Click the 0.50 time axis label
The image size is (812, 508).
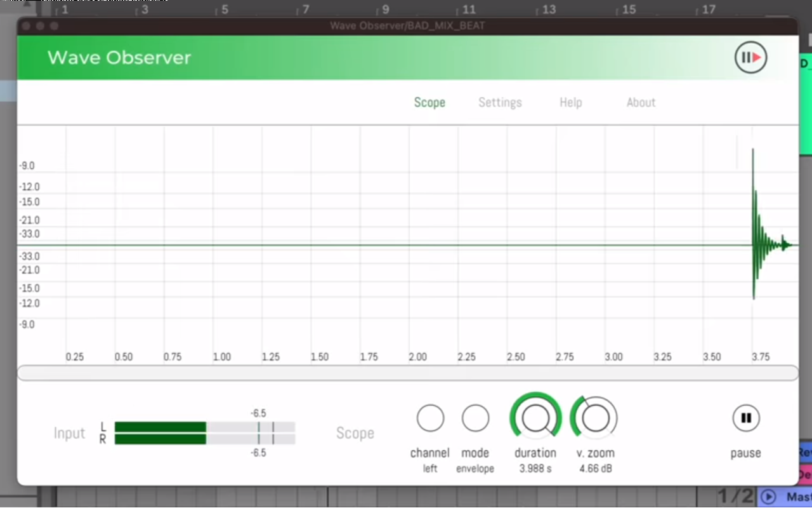point(124,357)
